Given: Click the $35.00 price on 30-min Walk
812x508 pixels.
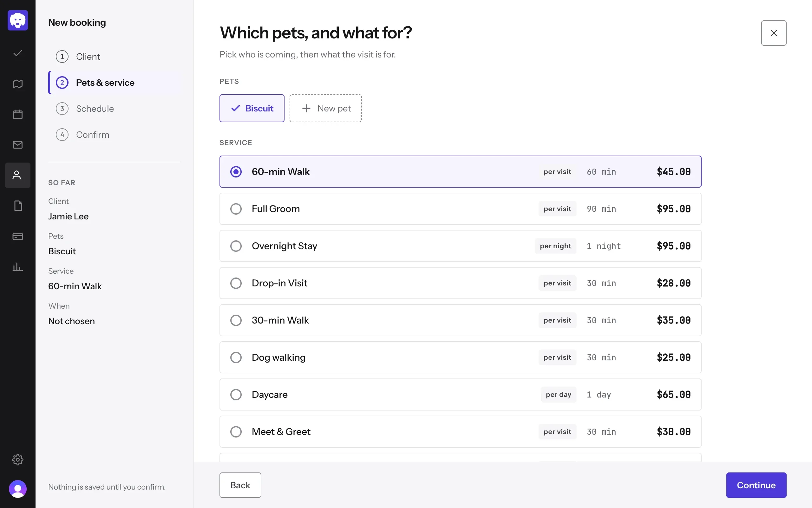Looking at the screenshot, I should point(673,320).
